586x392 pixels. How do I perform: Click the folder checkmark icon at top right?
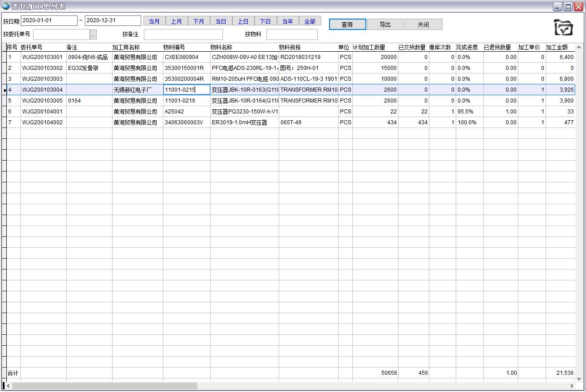pyautogui.click(x=563, y=28)
